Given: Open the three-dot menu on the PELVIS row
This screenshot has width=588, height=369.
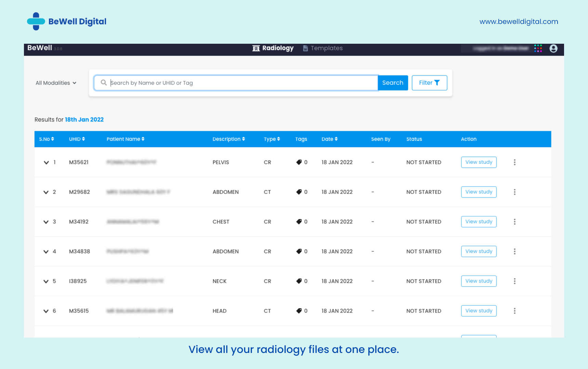Looking at the screenshot, I should coord(514,162).
